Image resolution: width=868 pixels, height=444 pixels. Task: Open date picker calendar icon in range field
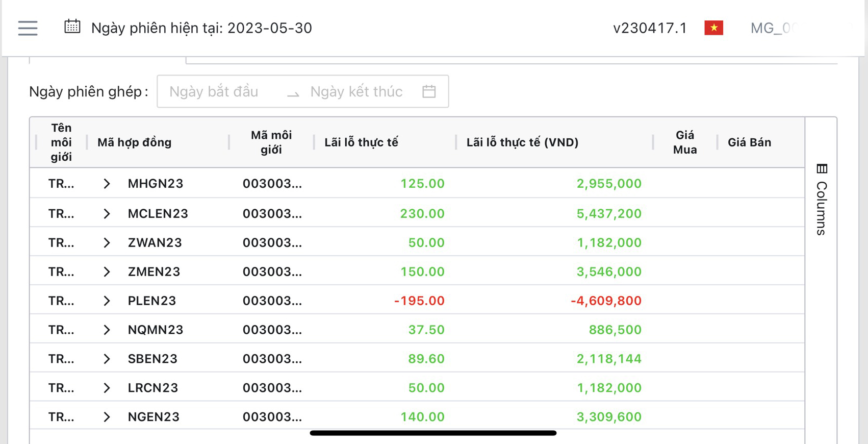point(429,91)
